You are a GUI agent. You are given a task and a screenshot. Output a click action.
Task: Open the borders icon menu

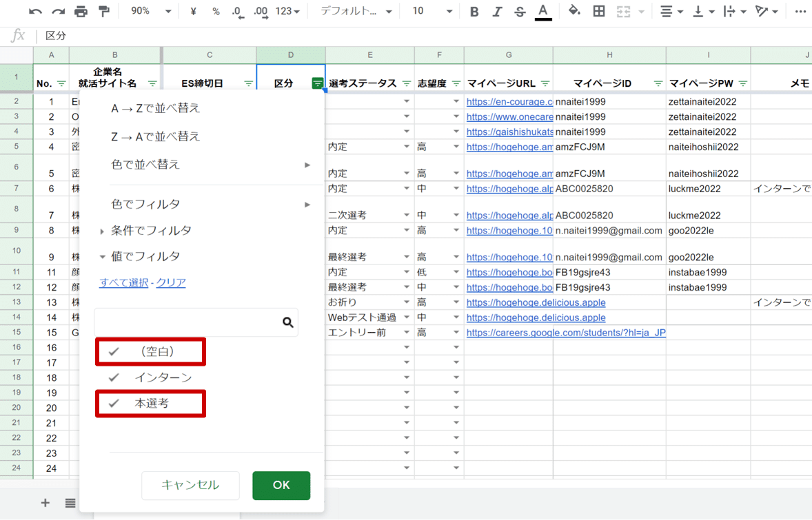point(599,11)
